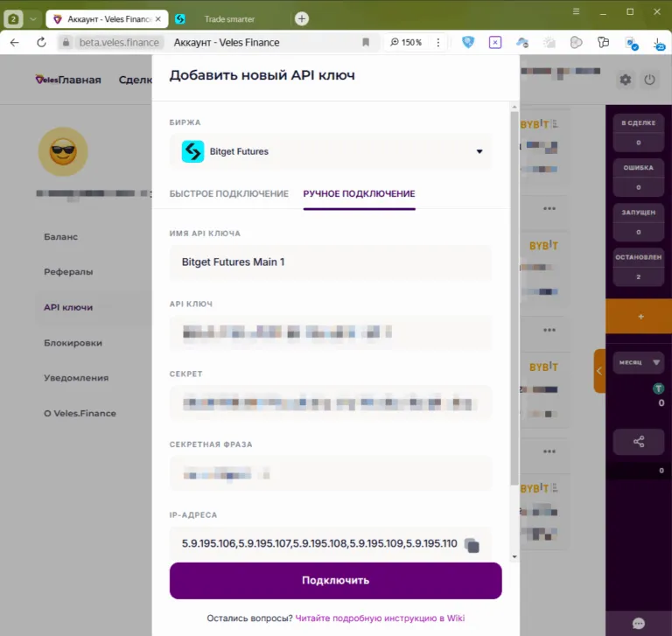
Task: Reload the page with the refresh icon
Action: pyautogui.click(x=41, y=42)
